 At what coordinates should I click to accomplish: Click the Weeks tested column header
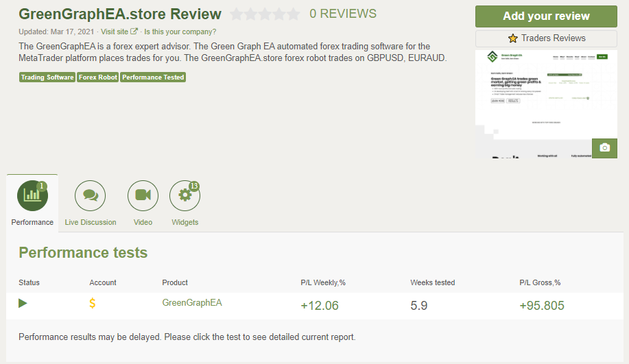(x=432, y=282)
